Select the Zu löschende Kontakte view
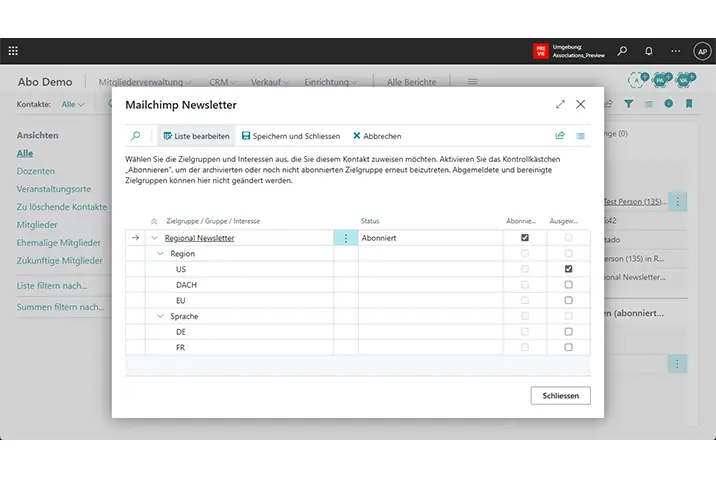Viewport: 716px width, 478px height. [x=62, y=207]
